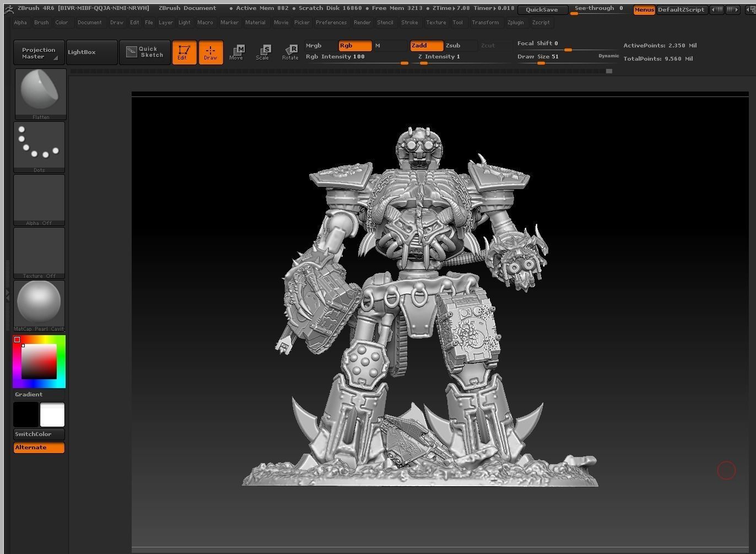Screen dimensions: 756x554
Task: Open the Stencil menu
Action: pyautogui.click(x=385, y=23)
